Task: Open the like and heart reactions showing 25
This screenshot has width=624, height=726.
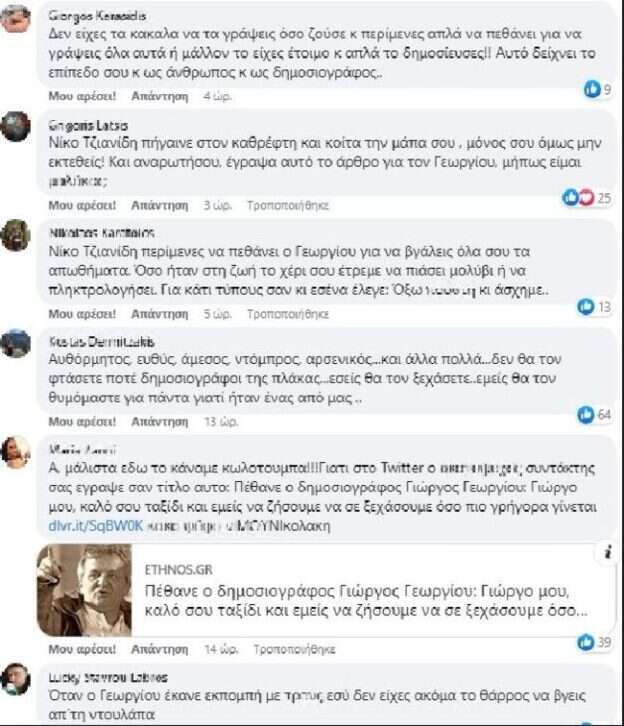Action: (577, 198)
